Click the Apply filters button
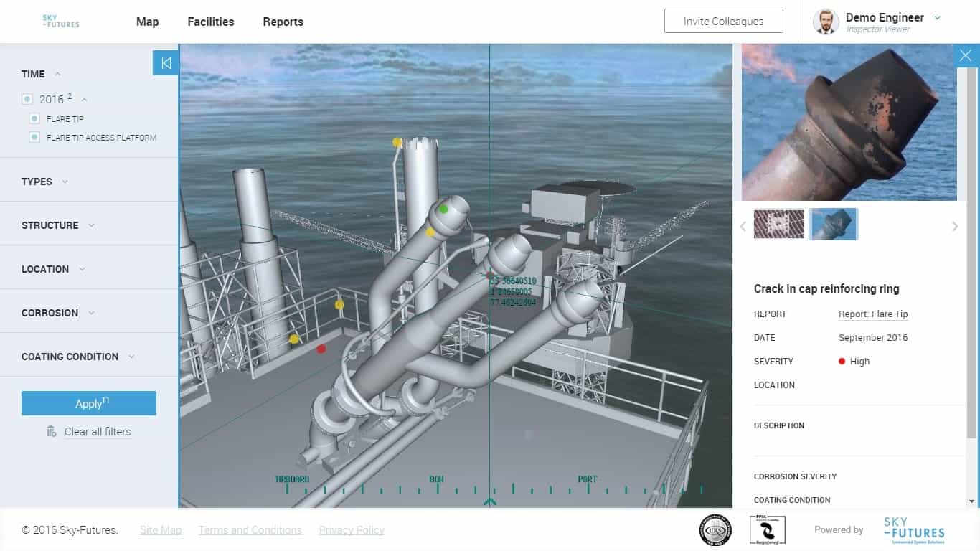This screenshot has width=980, height=551. [89, 403]
